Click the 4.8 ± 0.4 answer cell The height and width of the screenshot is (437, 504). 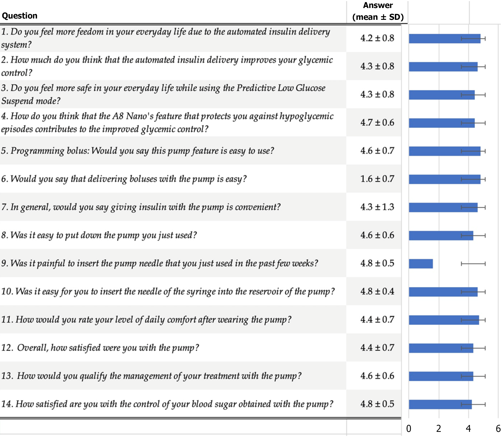coord(377,291)
